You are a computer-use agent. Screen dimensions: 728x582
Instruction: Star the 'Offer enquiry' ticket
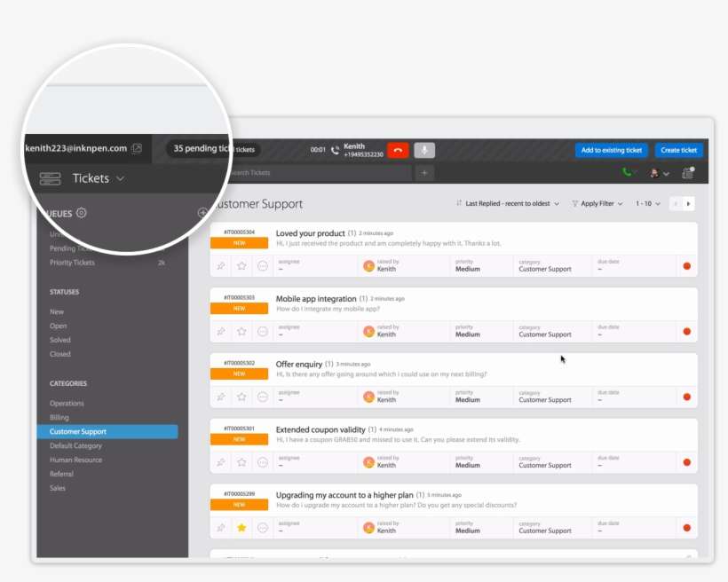(241, 397)
